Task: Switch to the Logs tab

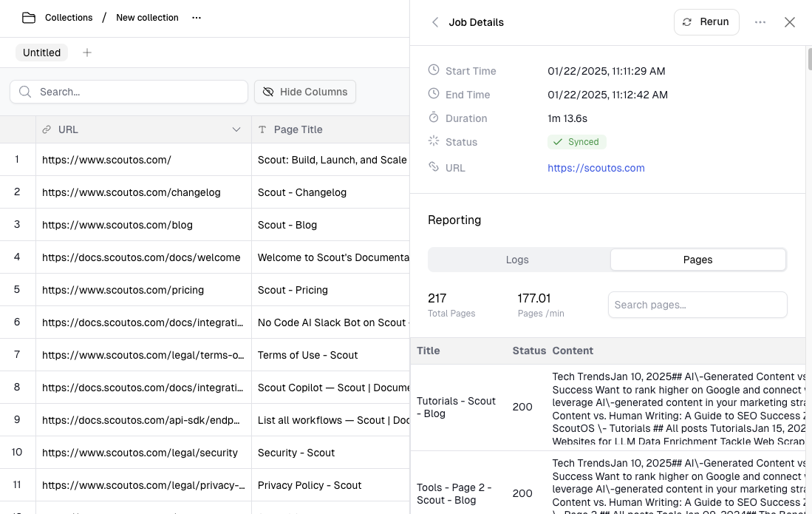Action: [x=517, y=260]
